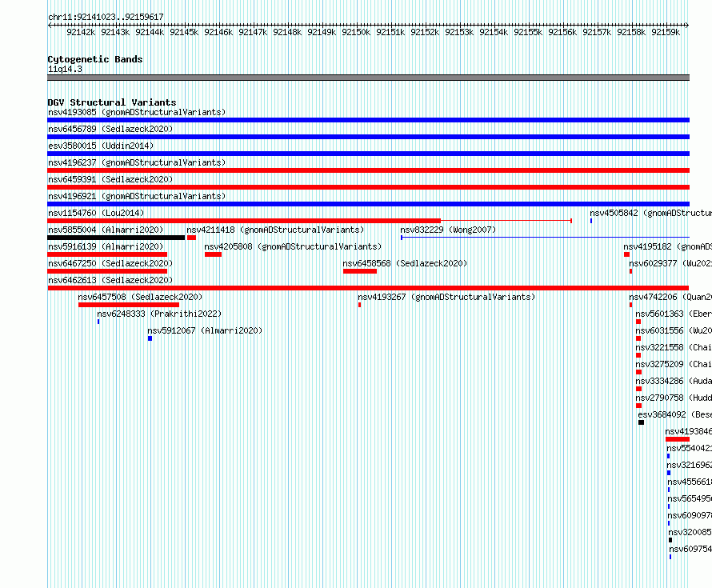Click the red nsv4211418 variant block

pyautogui.click(x=192, y=238)
